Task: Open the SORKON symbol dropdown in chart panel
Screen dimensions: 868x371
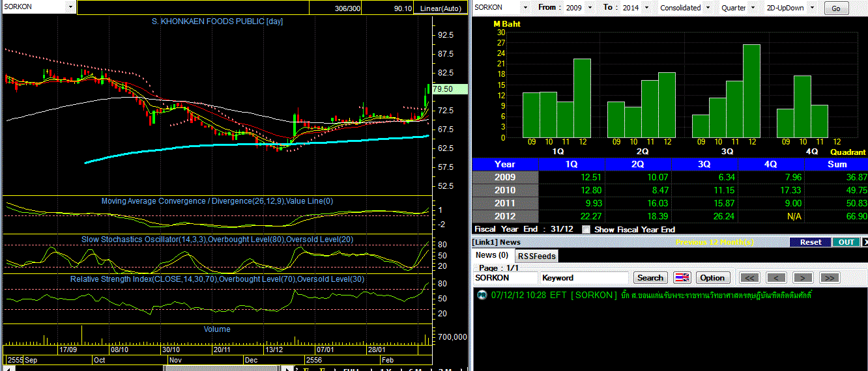Action: (70, 7)
